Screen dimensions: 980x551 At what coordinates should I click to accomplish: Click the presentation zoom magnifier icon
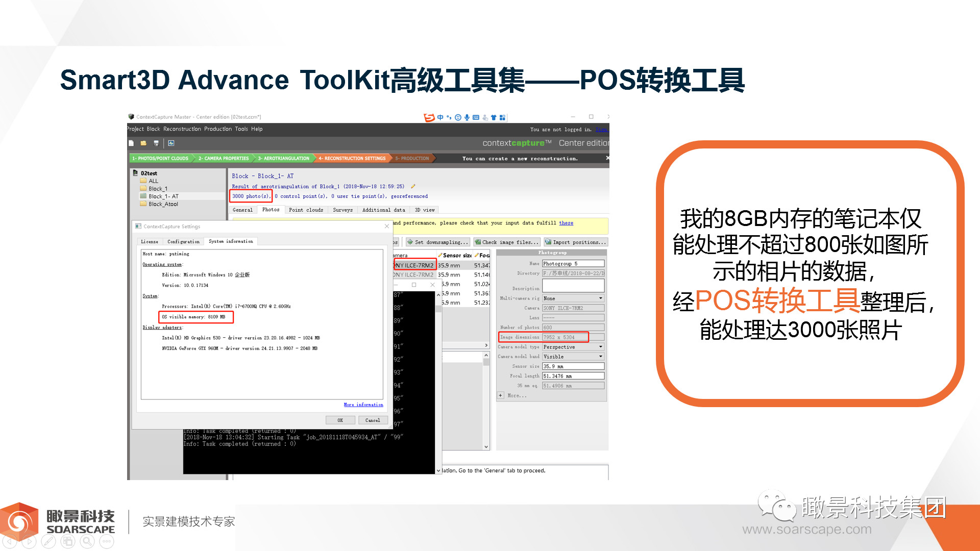tap(87, 541)
